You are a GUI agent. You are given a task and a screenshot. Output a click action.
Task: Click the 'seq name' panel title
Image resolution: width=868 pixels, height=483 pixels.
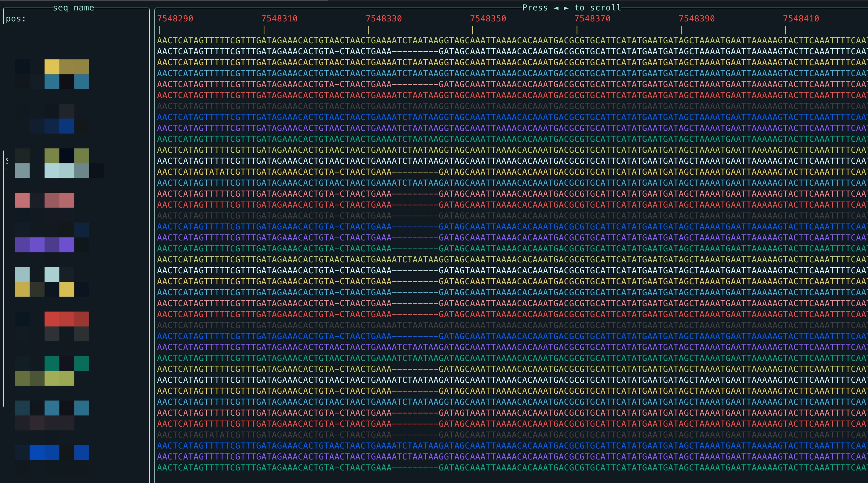(x=73, y=8)
